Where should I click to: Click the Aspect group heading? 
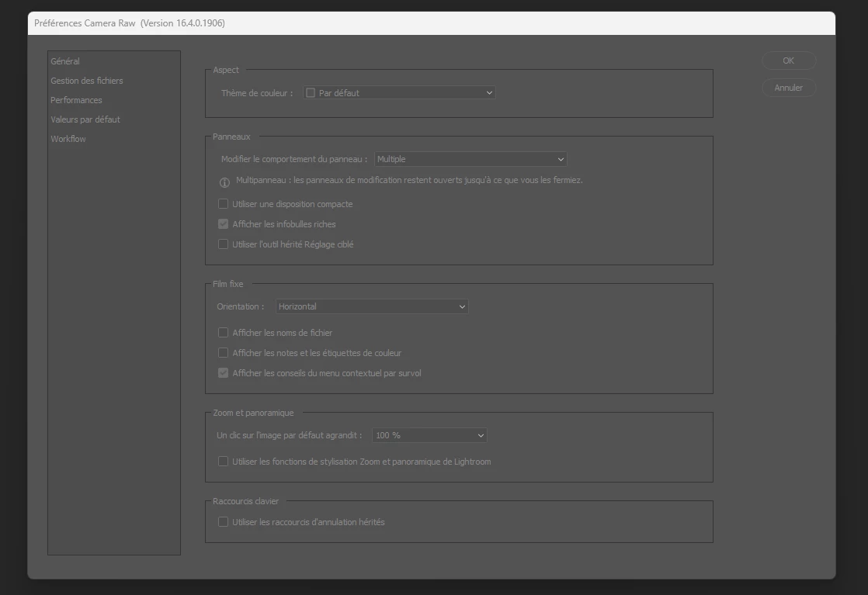[226, 71]
